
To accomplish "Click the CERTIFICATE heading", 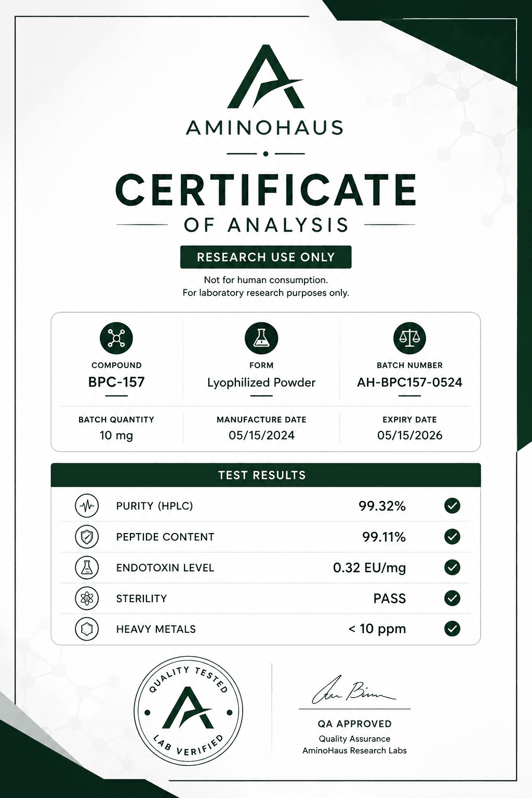I will 265,190.
